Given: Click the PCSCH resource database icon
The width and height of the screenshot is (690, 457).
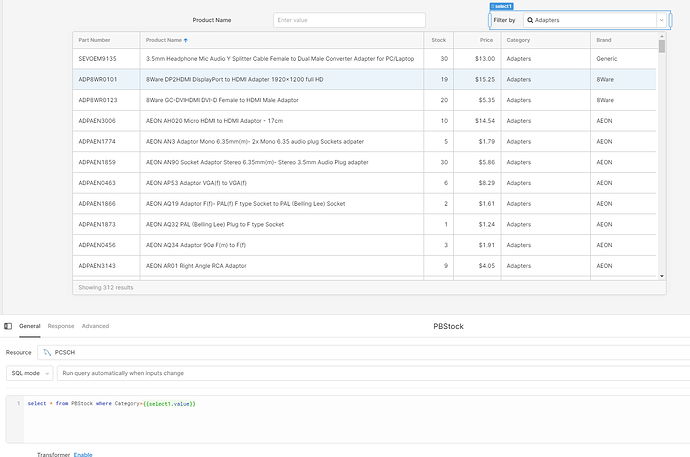Looking at the screenshot, I should [x=47, y=352].
